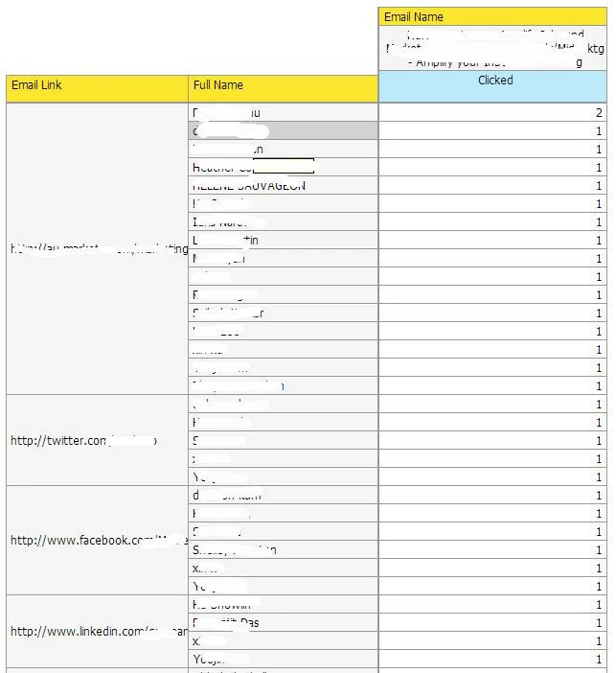616x673 pixels.
Task: Click the Full Name column header
Action: pos(283,89)
